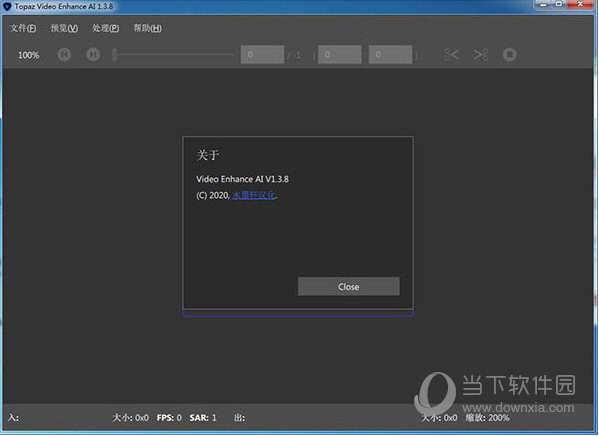Image resolution: width=599 pixels, height=437 pixels.
Task: Click the 'FPS: 0' status entry
Action: (x=169, y=418)
